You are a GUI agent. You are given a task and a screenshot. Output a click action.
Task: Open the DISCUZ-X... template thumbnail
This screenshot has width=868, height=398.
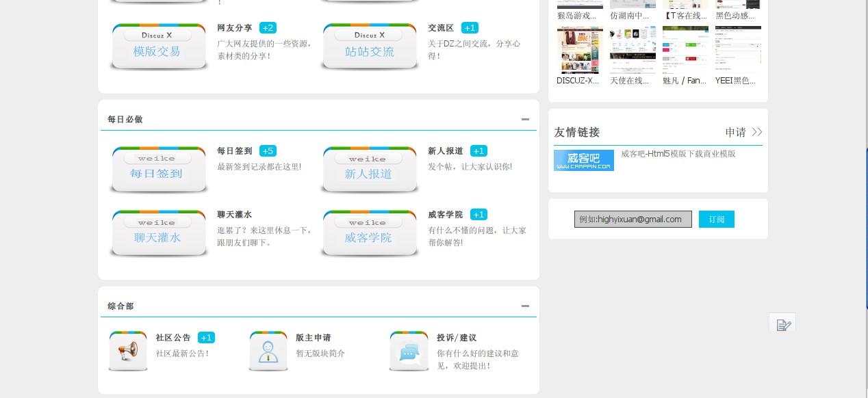580,49
